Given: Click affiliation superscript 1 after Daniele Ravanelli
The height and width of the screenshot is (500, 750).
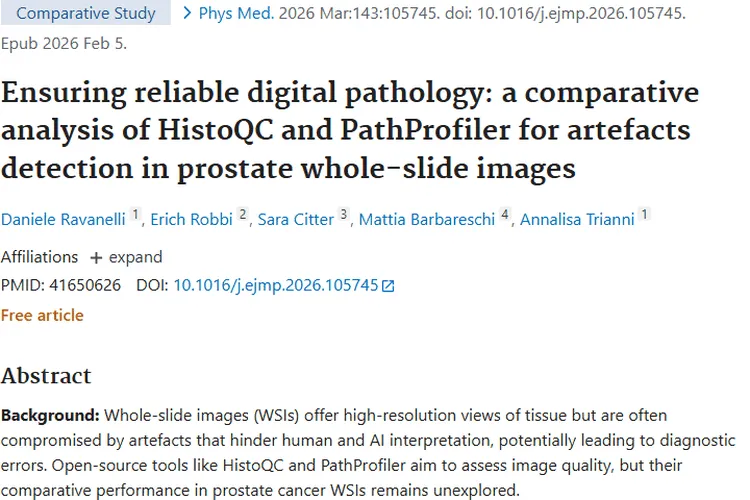Looking at the screenshot, I should point(137,215).
